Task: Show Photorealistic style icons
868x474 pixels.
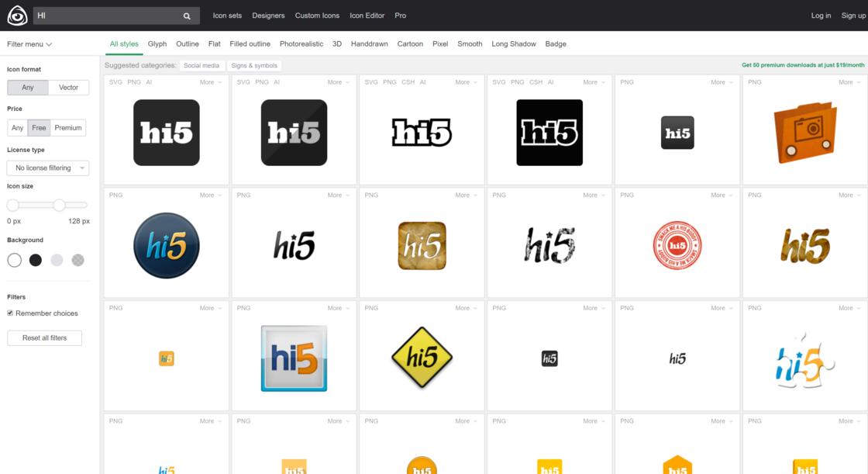Action: point(301,43)
